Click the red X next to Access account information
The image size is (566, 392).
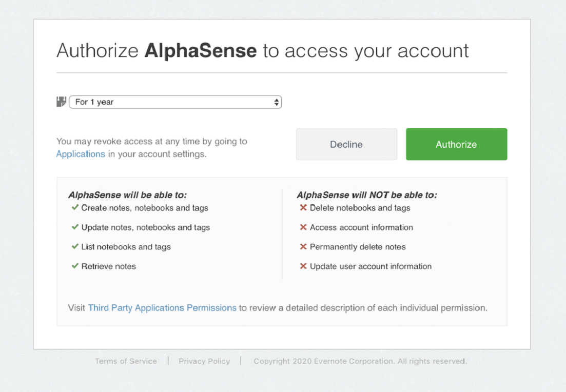(x=303, y=227)
